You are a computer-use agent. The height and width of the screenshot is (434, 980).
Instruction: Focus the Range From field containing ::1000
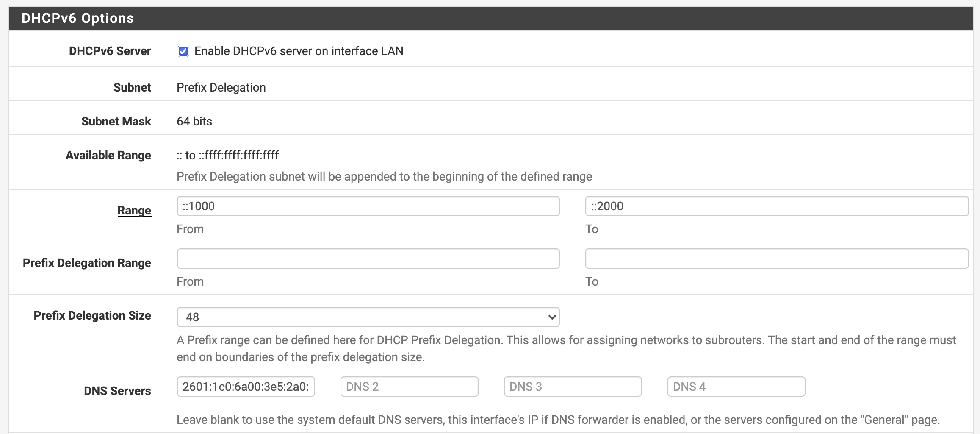[368, 206]
